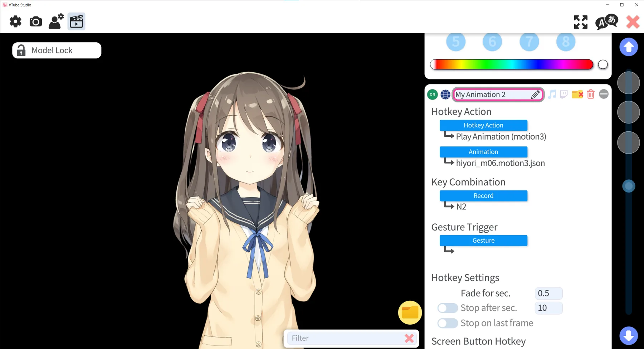Open the Animation file selection dropdown

tap(483, 152)
